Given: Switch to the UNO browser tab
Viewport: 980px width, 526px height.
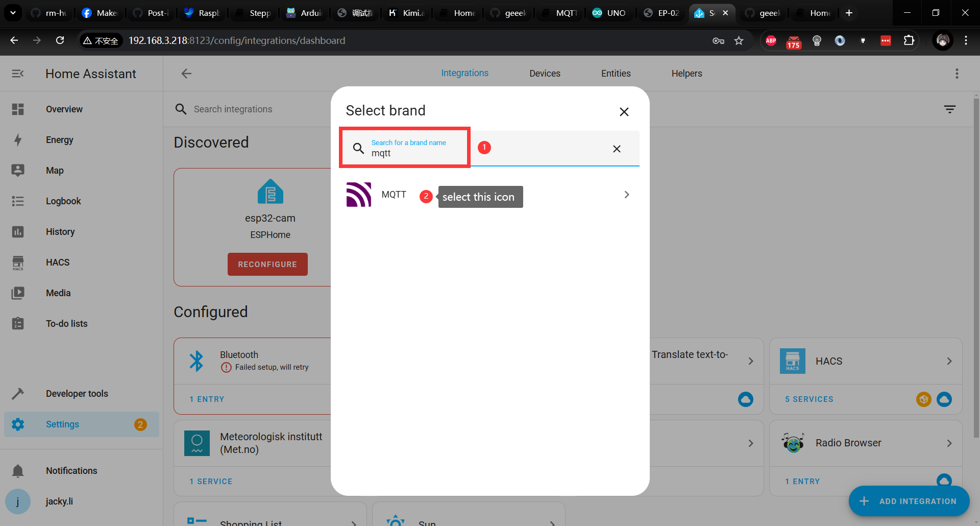Looking at the screenshot, I should (x=609, y=13).
